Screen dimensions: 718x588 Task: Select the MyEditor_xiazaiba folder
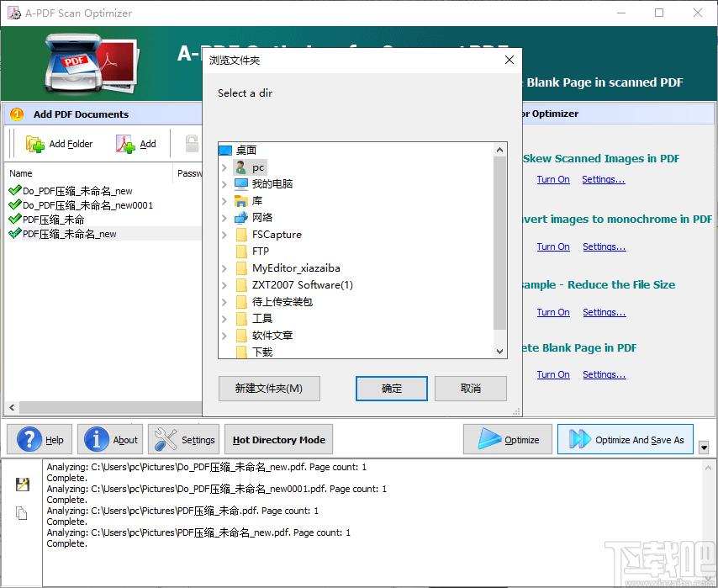coord(296,268)
